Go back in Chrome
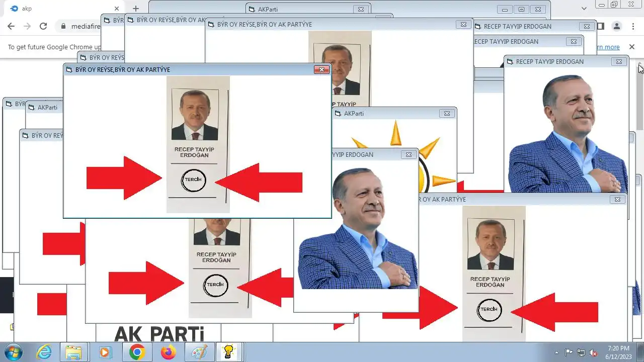This screenshot has height=362, width=644. 11,26
